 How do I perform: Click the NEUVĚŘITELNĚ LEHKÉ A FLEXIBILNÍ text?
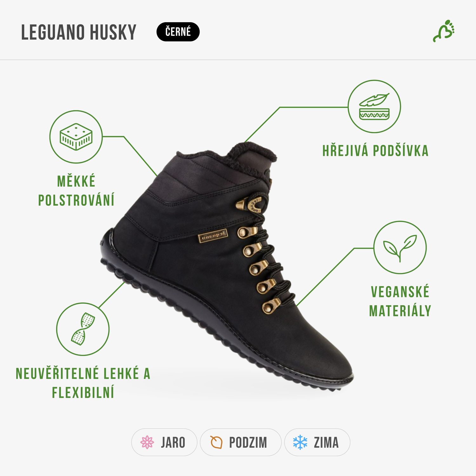[83, 383]
